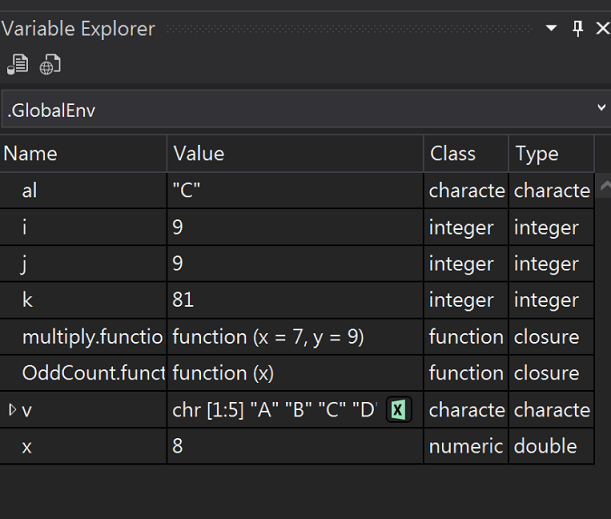Click the Value column header
The image size is (611, 519).
coord(295,154)
